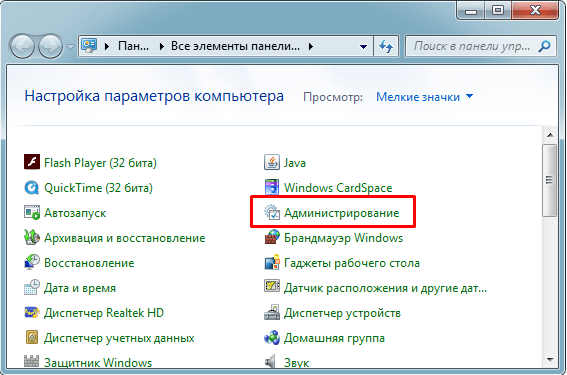Image resolution: width=567 pixels, height=375 pixels.
Task: Open Flash Player (32 бита) link
Action: [100, 163]
